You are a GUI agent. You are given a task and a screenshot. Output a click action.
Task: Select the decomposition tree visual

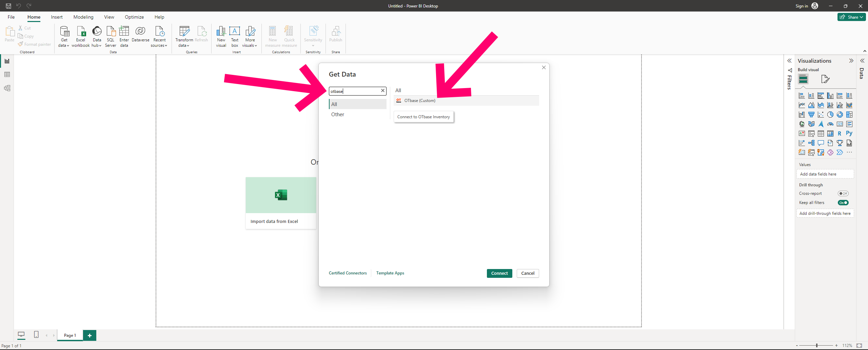pos(811,143)
